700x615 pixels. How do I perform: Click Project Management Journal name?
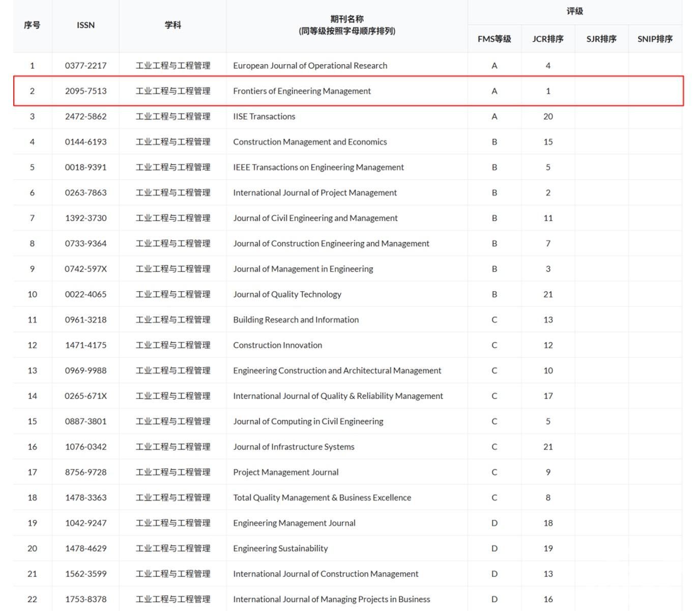coord(285,472)
